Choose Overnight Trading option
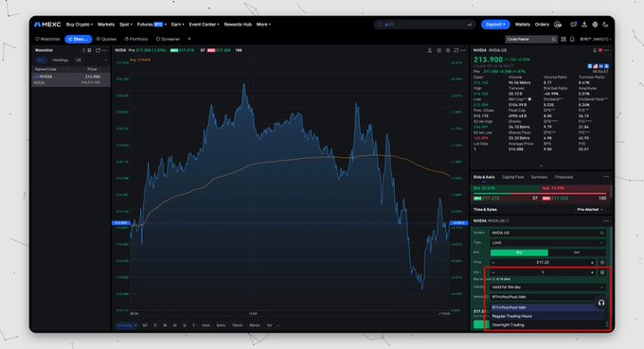The width and height of the screenshot is (644, 349). coord(547,324)
